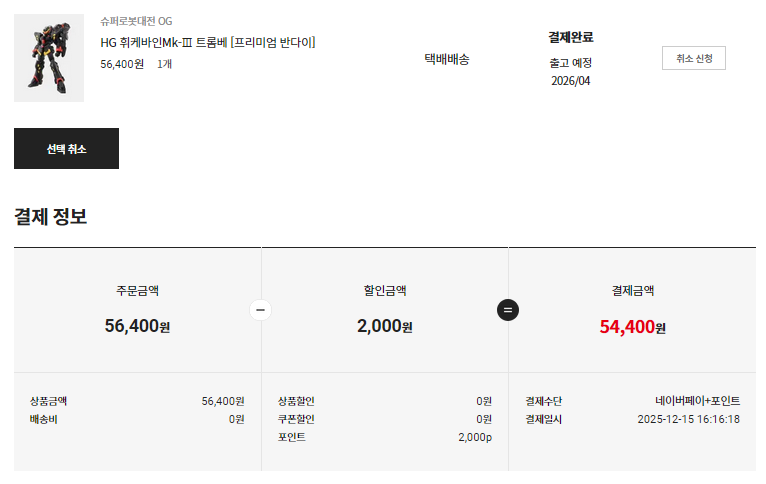Click the red 54,400원 payment amount
The height and width of the screenshot is (484, 766).
(632, 326)
